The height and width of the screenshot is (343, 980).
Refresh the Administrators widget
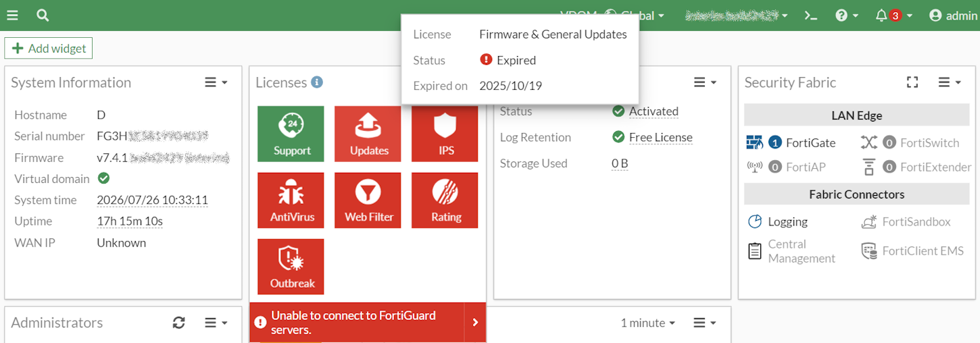[x=178, y=323]
